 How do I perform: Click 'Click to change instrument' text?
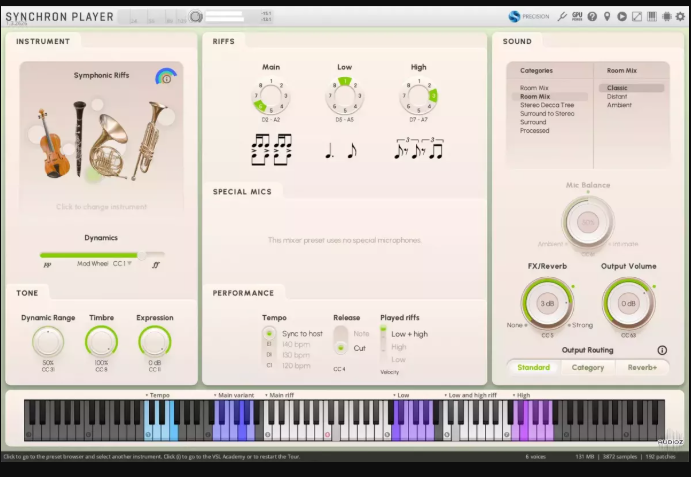(x=101, y=207)
